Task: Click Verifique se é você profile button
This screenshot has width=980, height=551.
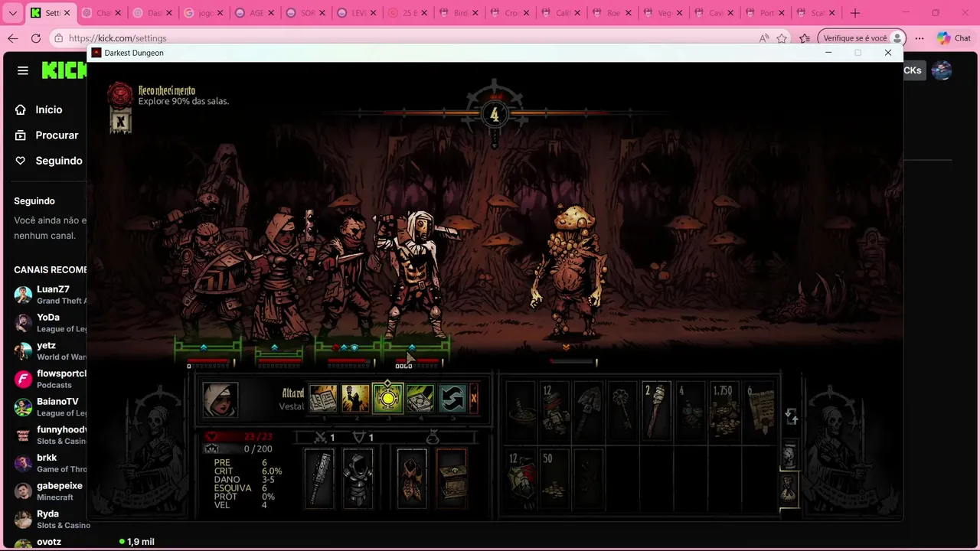Action: [x=862, y=38]
